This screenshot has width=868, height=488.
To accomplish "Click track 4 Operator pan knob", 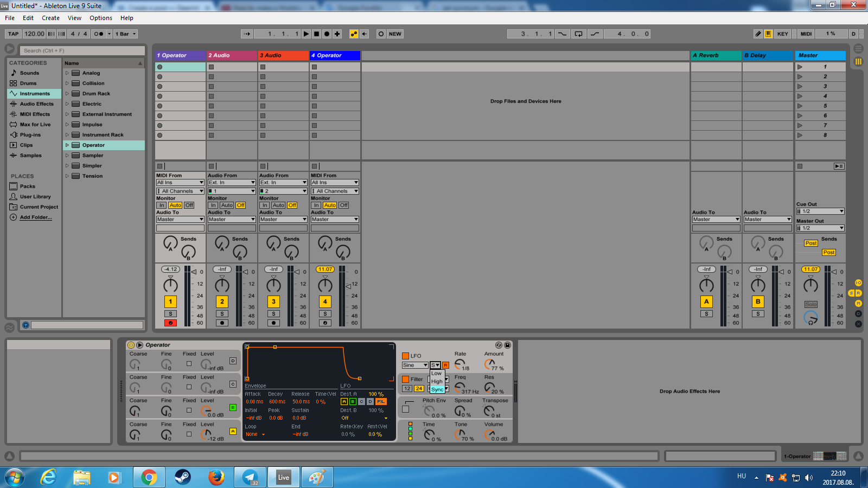I will coord(325,285).
